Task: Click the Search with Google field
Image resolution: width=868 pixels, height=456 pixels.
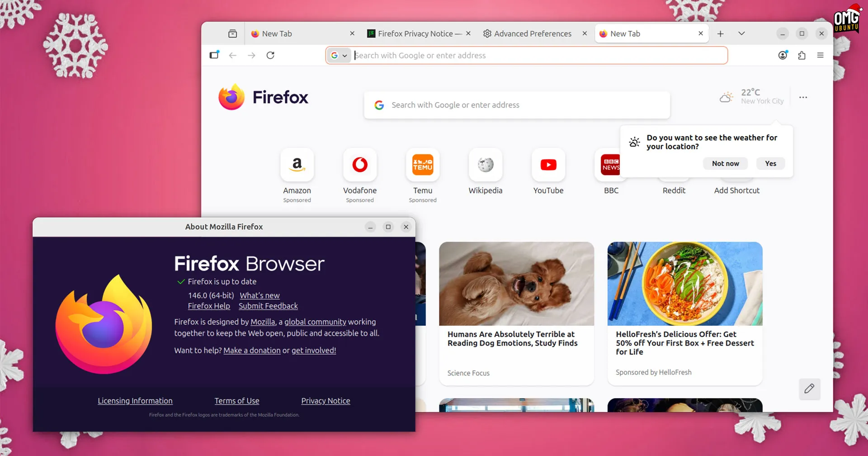Action: pos(517,105)
